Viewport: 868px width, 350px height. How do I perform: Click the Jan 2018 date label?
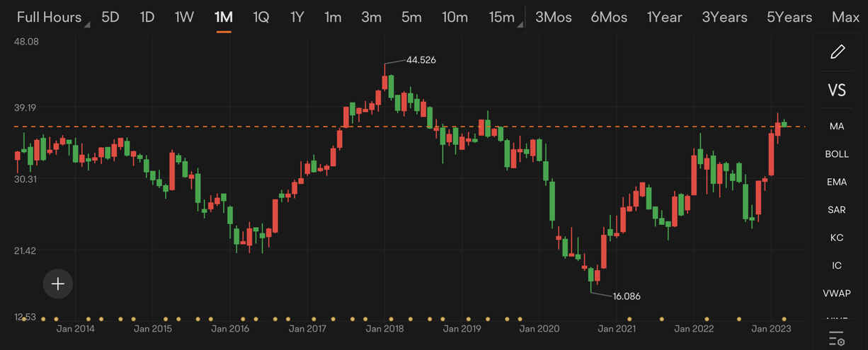point(385,329)
